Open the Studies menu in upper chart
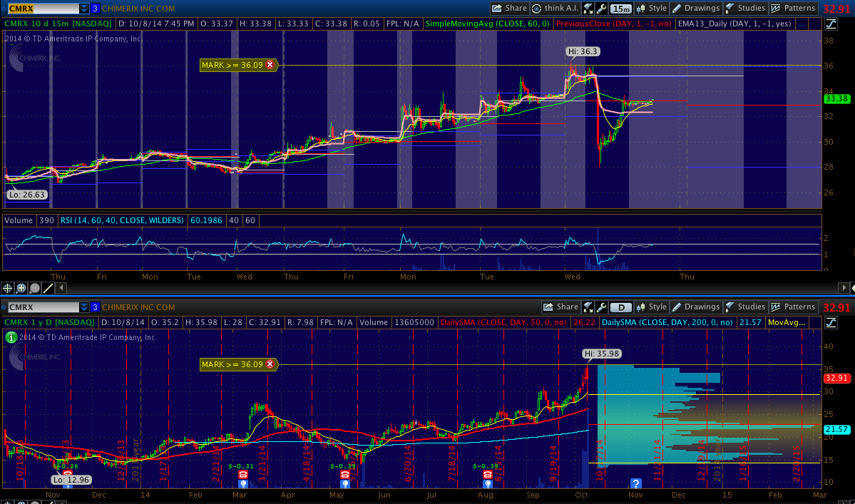This screenshot has height=504, width=855. pos(745,9)
